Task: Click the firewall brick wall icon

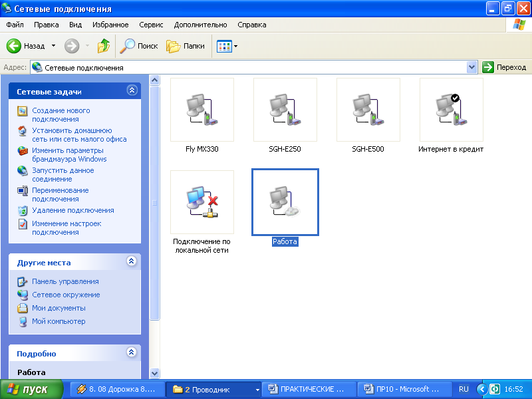Action: tap(23, 151)
